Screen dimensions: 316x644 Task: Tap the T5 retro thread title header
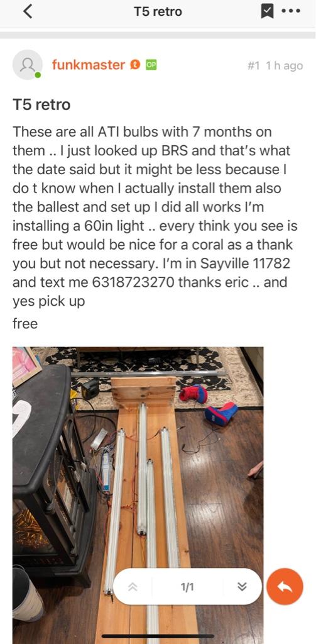pyautogui.click(x=158, y=11)
